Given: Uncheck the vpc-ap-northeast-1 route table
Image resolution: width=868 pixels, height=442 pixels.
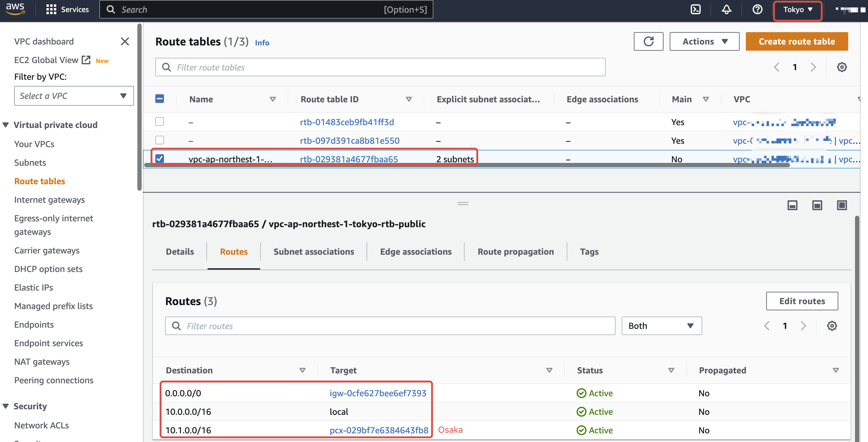Looking at the screenshot, I should [x=159, y=159].
